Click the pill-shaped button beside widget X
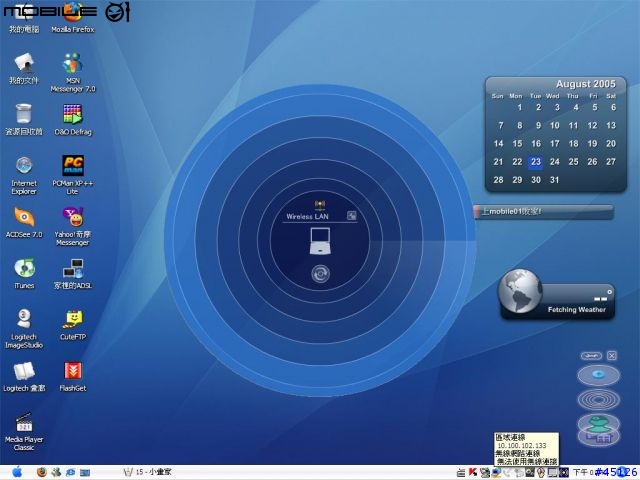 click(x=591, y=356)
